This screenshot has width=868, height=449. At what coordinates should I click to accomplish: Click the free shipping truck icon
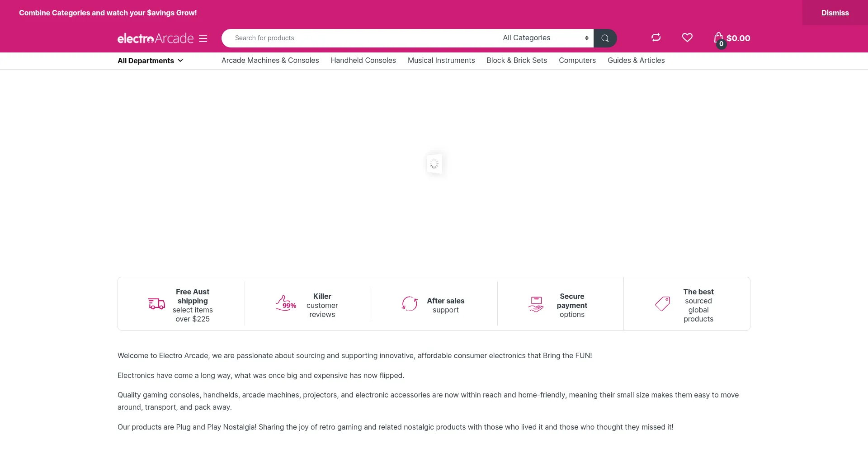[156, 304]
